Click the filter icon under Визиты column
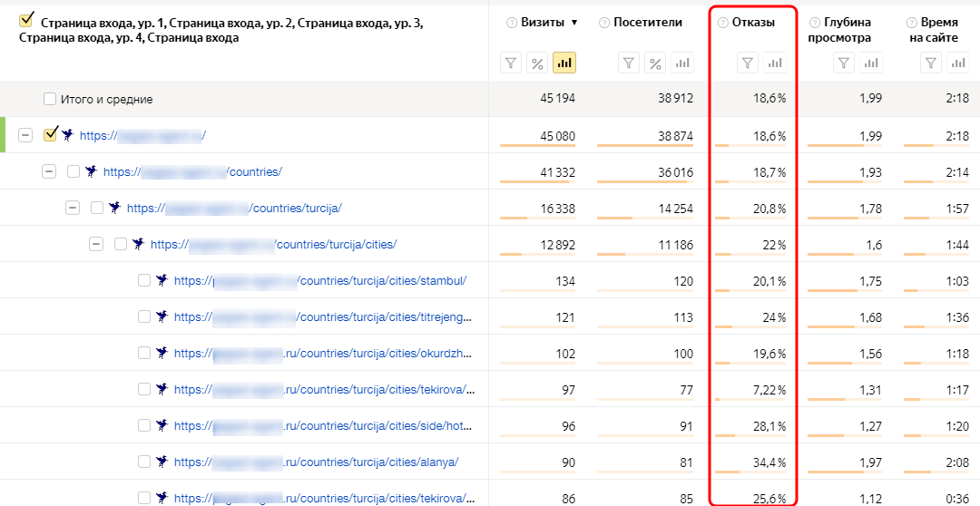The width and height of the screenshot is (980, 506). coord(511,63)
